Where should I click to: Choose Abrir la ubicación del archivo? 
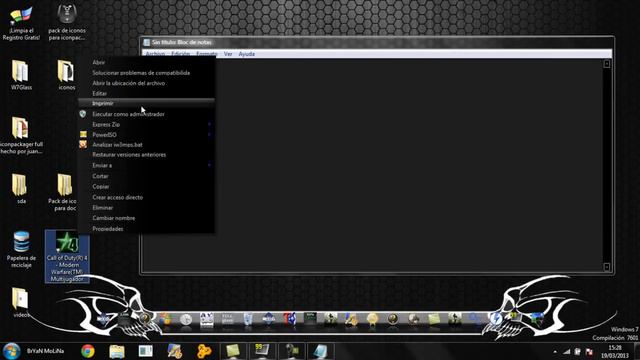pos(146,83)
